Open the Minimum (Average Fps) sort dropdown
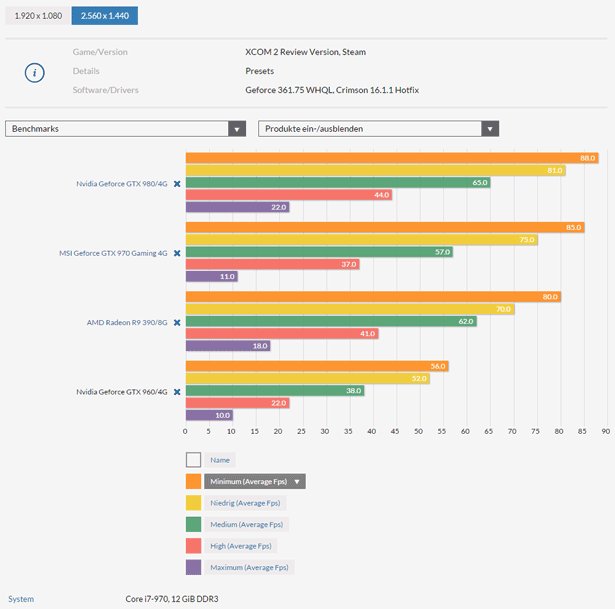Viewport: 615px width, 609px height. (x=254, y=481)
